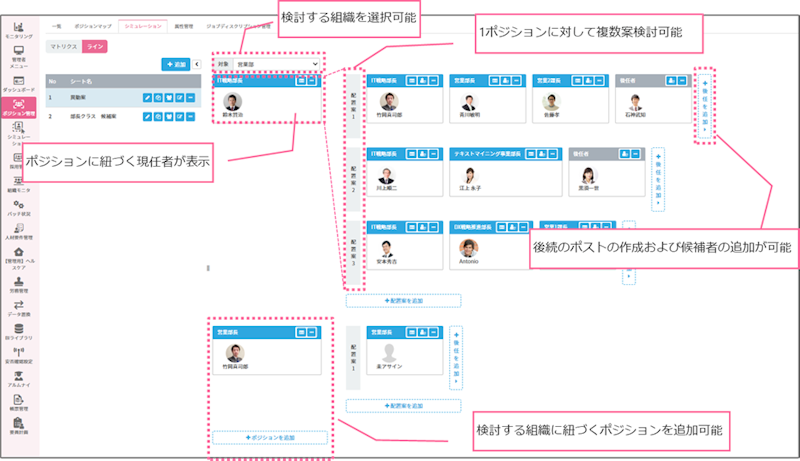Open the モニタリング sidebar icon

click(18, 30)
